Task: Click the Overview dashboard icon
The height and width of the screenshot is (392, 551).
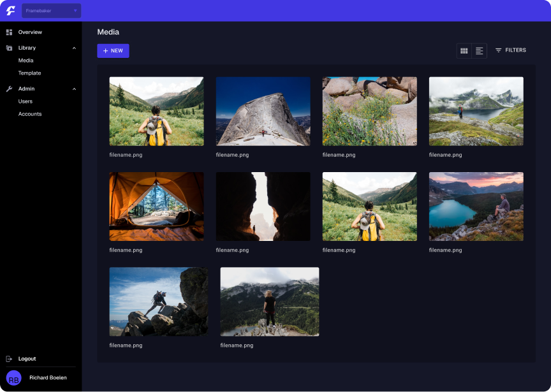Action: 9,32
